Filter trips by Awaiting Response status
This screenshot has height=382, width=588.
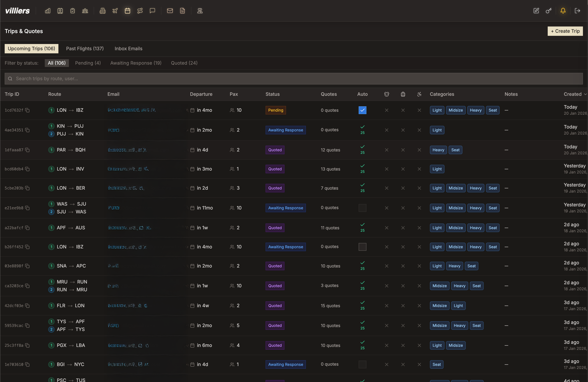pos(136,63)
